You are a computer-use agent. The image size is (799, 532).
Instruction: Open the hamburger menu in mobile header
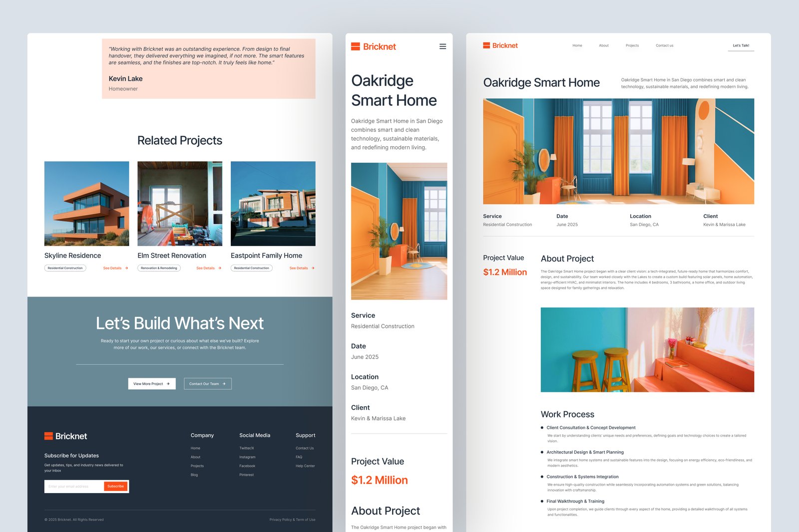coord(442,46)
